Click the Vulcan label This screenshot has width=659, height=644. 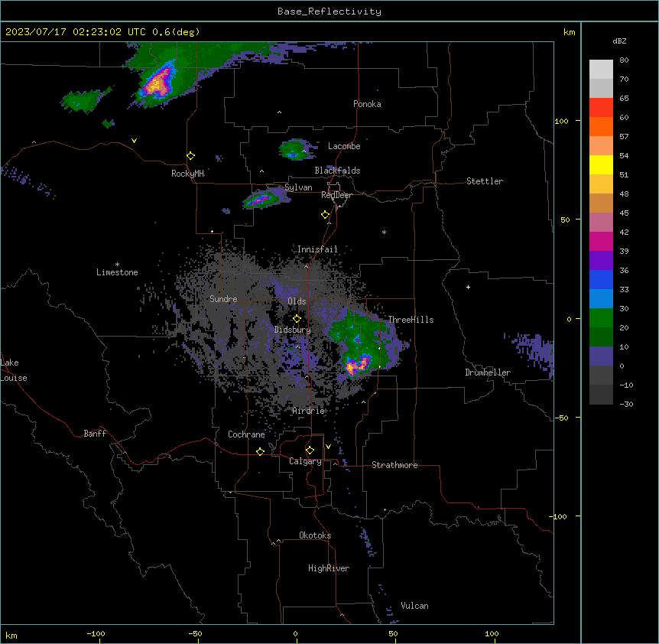pyautogui.click(x=414, y=606)
